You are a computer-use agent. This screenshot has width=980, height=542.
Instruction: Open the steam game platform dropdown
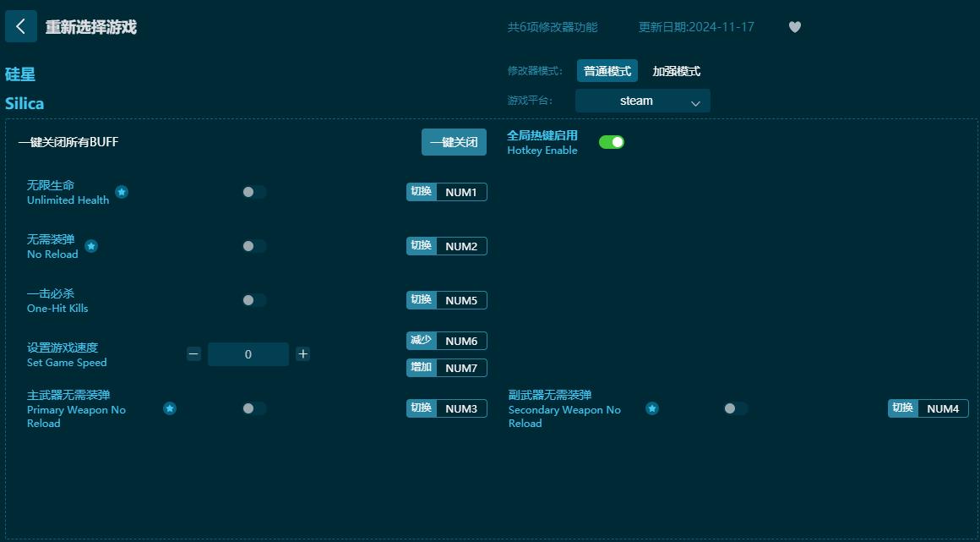(x=642, y=100)
